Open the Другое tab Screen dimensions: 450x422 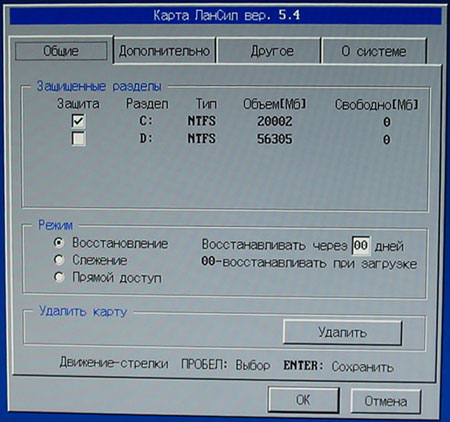coord(271,51)
